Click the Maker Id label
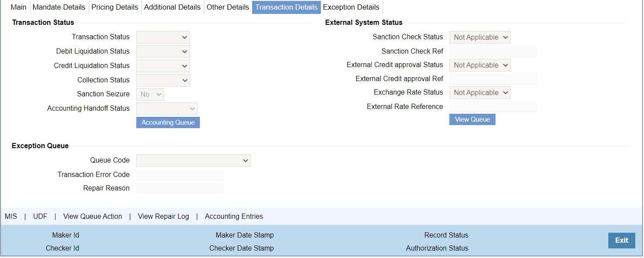The image size is (644, 258). pos(66,235)
